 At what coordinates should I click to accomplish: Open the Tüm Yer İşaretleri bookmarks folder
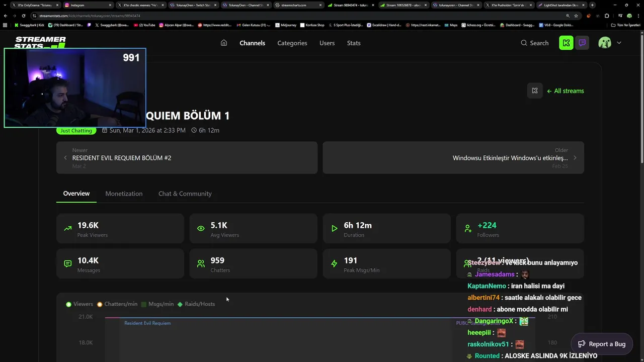pos(626,25)
